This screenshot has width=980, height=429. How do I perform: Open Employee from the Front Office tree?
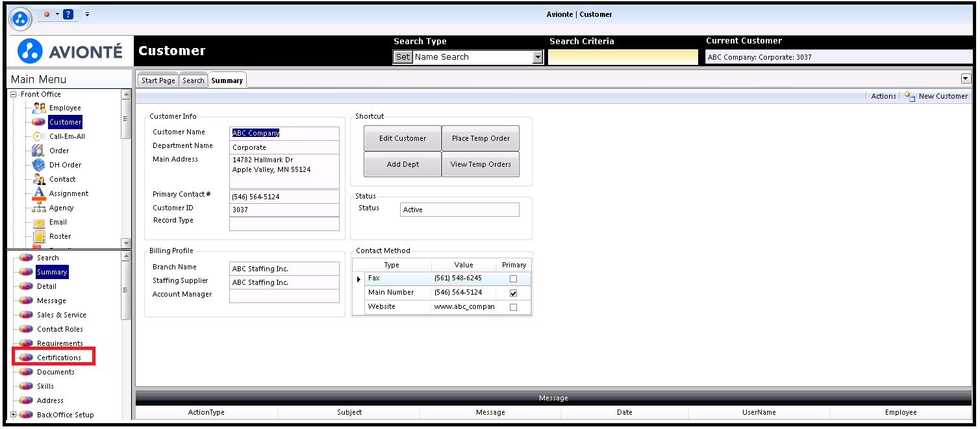tap(65, 108)
